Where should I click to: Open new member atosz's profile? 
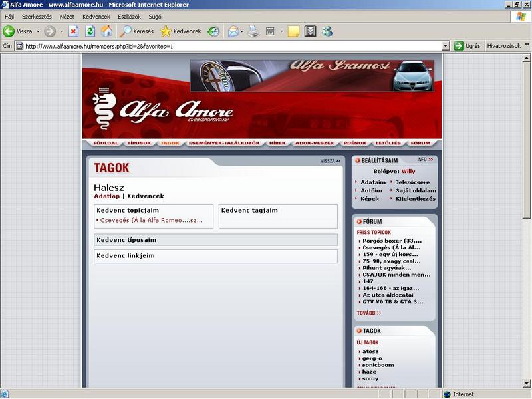click(370, 352)
